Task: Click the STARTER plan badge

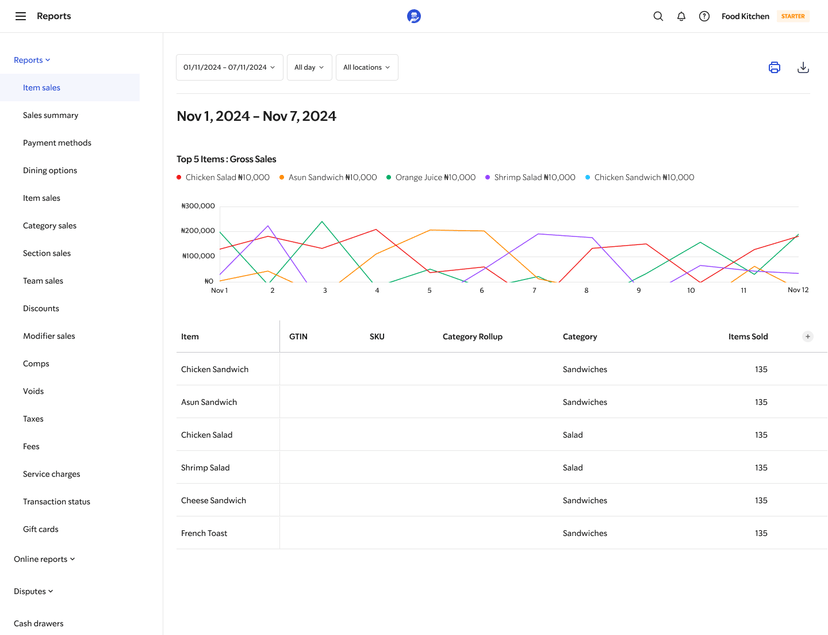Action: point(793,16)
